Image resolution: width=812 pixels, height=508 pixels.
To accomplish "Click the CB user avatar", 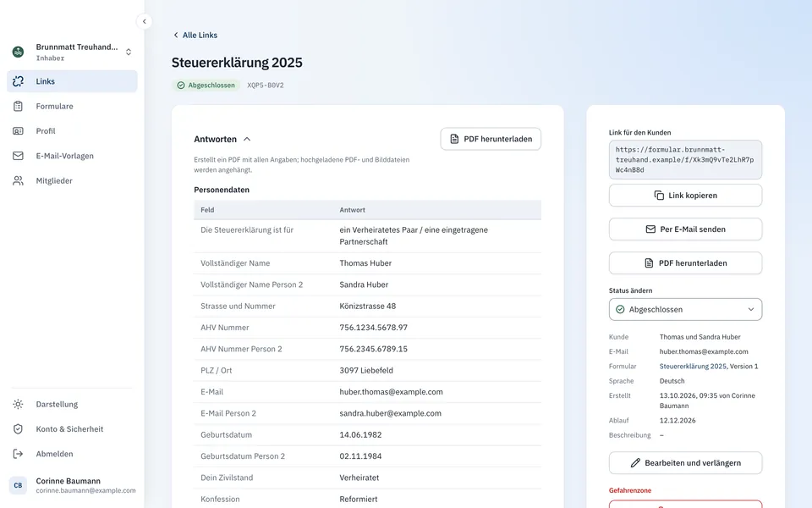I will click(18, 485).
